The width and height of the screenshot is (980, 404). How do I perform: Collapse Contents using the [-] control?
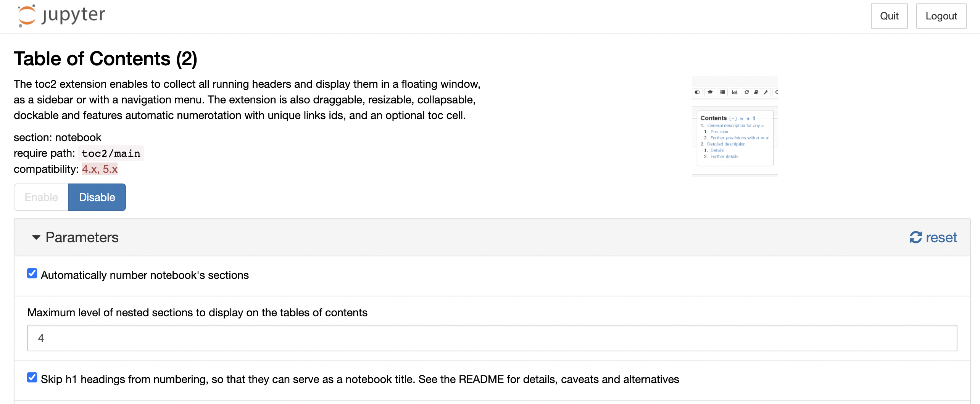pos(733,118)
